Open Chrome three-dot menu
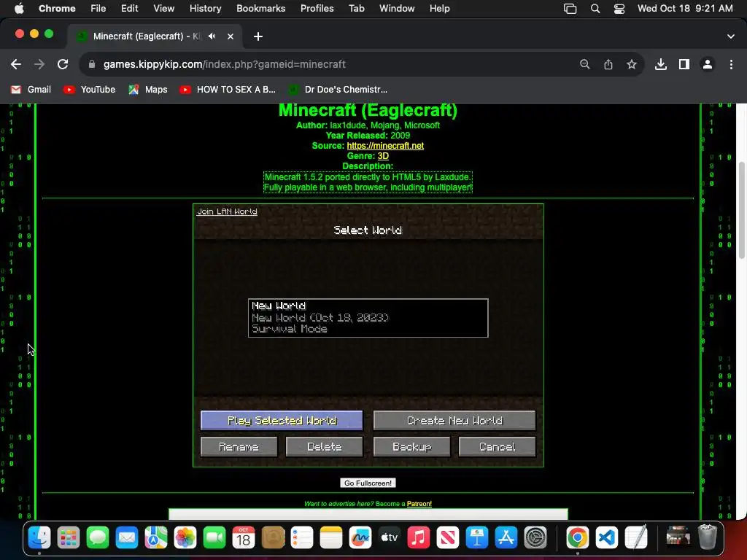The width and height of the screenshot is (747, 560). point(731,64)
